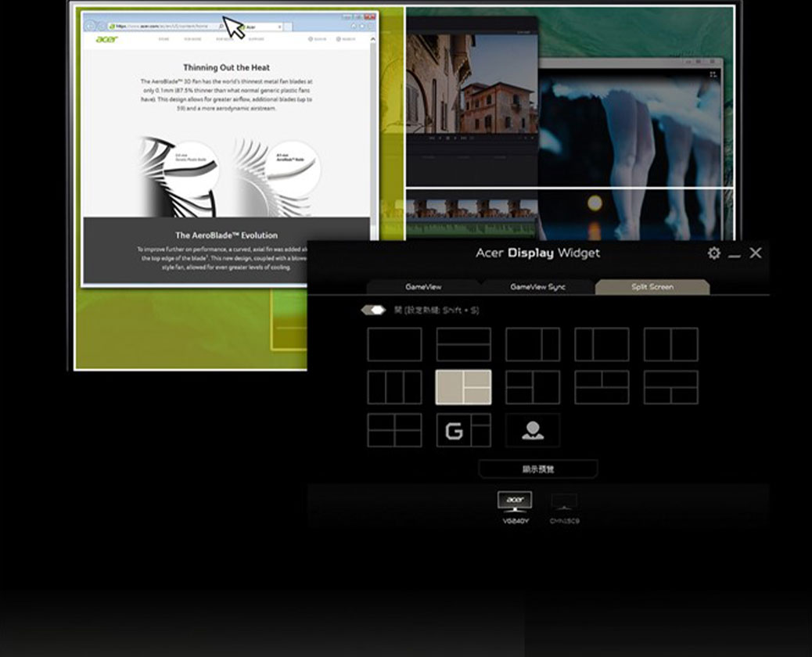Pick the three equal columns layout
This screenshot has width=812, height=657.
coord(394,387)
